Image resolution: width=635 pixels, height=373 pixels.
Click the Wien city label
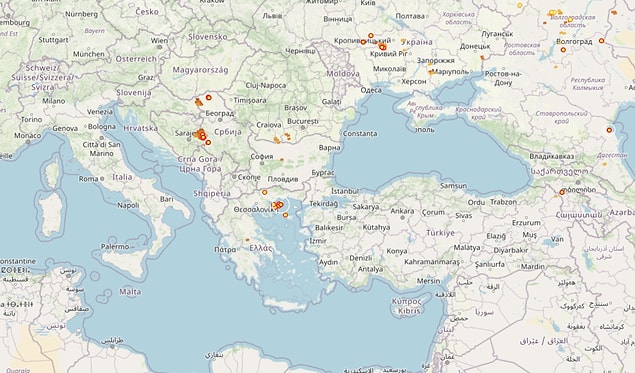159,40
